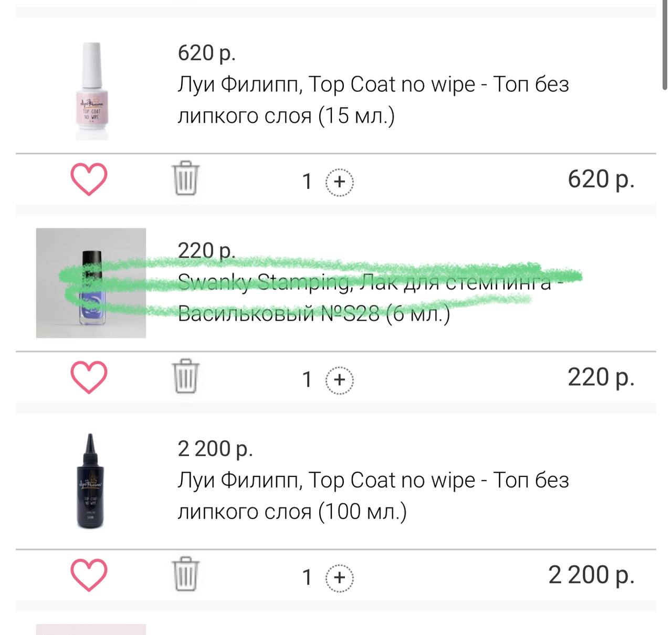Favorite the Swanky Stamping polish
672x635 pixels.
[89, 377]
